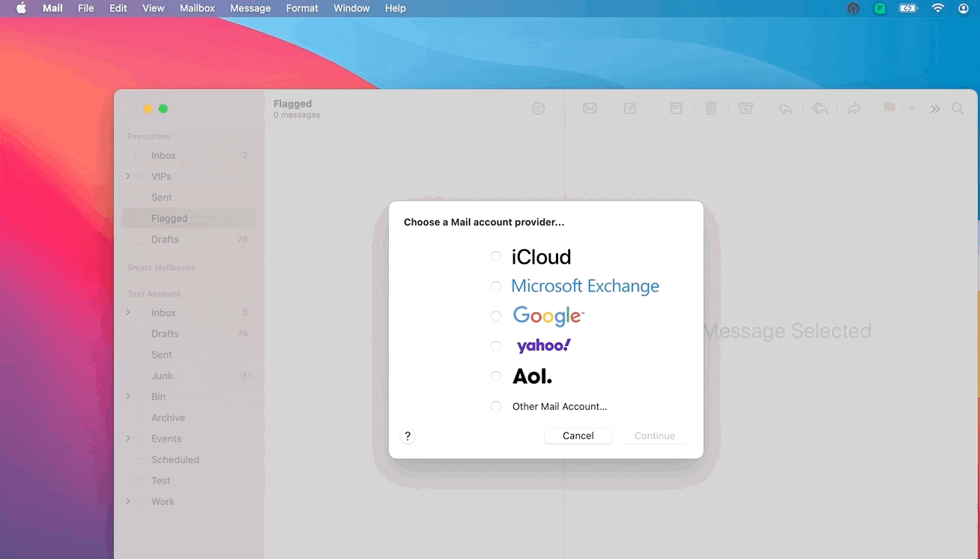Click the Junk toolbar icon
Screen dimensions: 980x559
(x=745, y=109)
